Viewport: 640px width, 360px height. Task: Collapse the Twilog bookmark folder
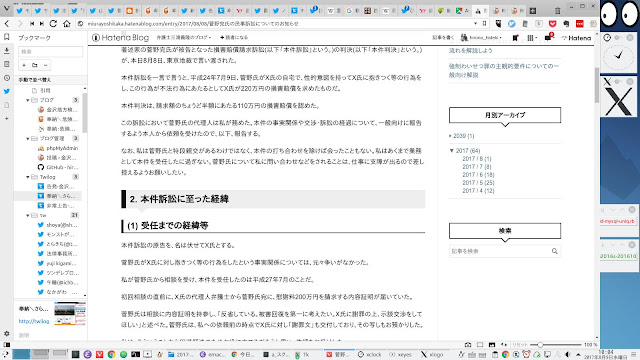[x=28, y=177]
